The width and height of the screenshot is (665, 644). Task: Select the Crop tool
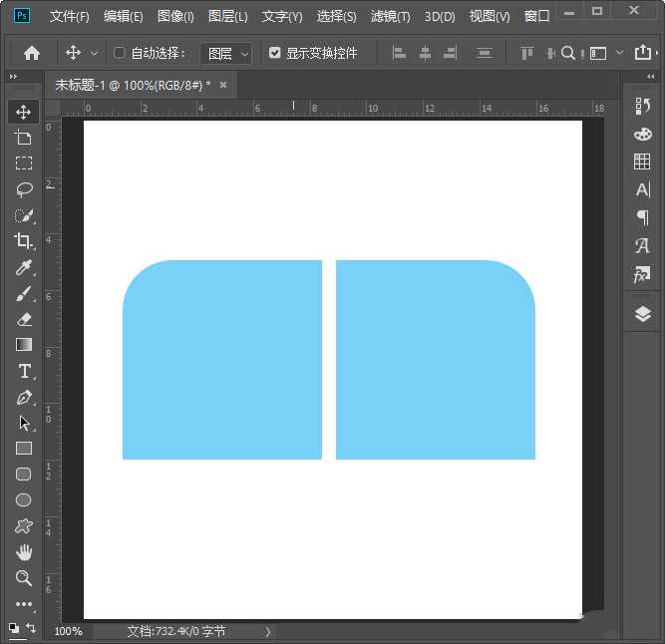(x=24, y=240)
